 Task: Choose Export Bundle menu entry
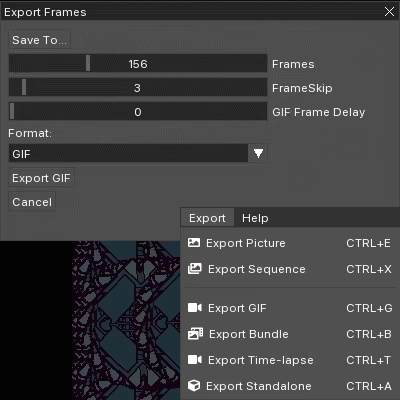tap(290, 334)
